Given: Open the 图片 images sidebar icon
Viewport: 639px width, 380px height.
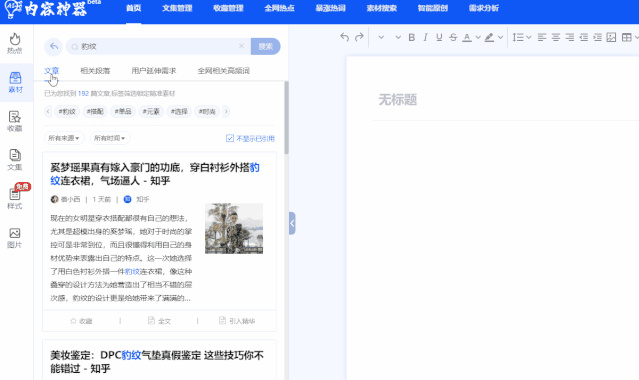Looking at the screenshot, I should tap(15, 238).
